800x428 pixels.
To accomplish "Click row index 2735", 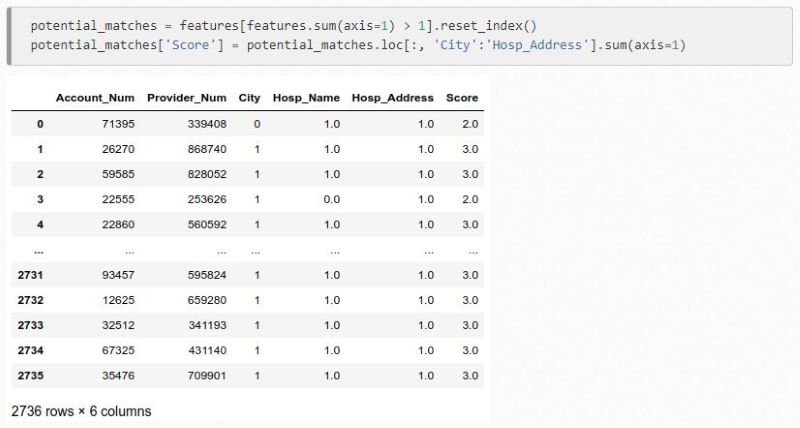I will (x=31, y=375).
